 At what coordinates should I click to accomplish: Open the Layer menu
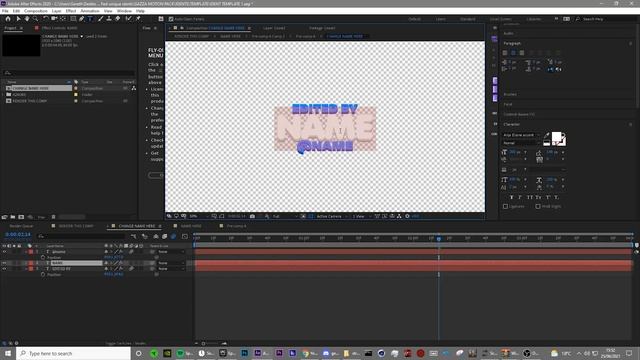pyautogui.click(x=56, y=11)
